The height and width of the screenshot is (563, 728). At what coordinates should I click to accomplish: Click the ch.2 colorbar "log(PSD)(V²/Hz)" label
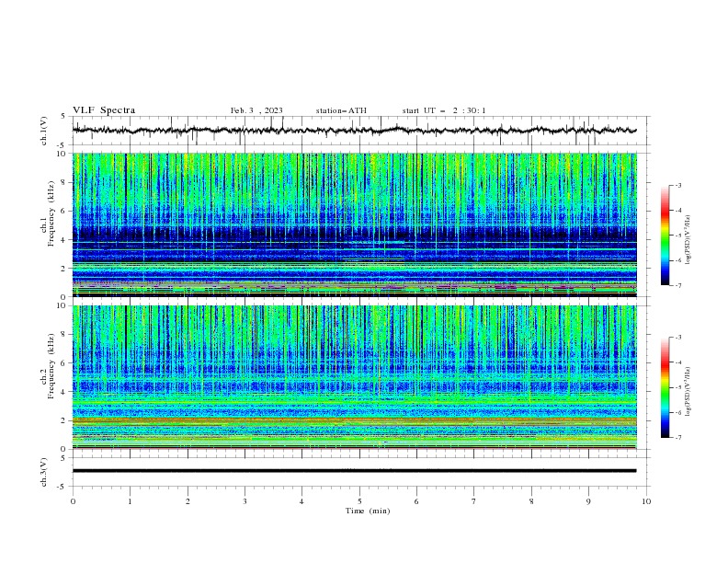pyautogui.click(x=688, y=392)
